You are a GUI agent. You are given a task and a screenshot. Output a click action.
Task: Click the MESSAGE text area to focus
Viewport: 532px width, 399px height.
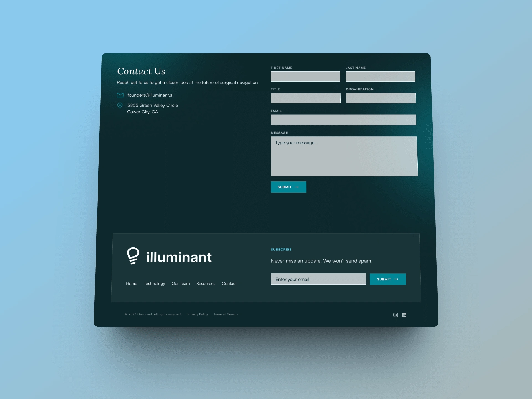click(x=344, y=156)
